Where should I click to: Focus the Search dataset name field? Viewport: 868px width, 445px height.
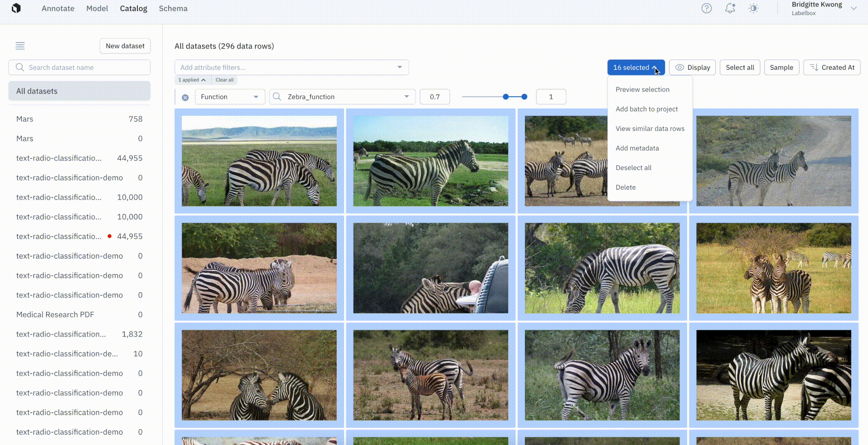79,67
